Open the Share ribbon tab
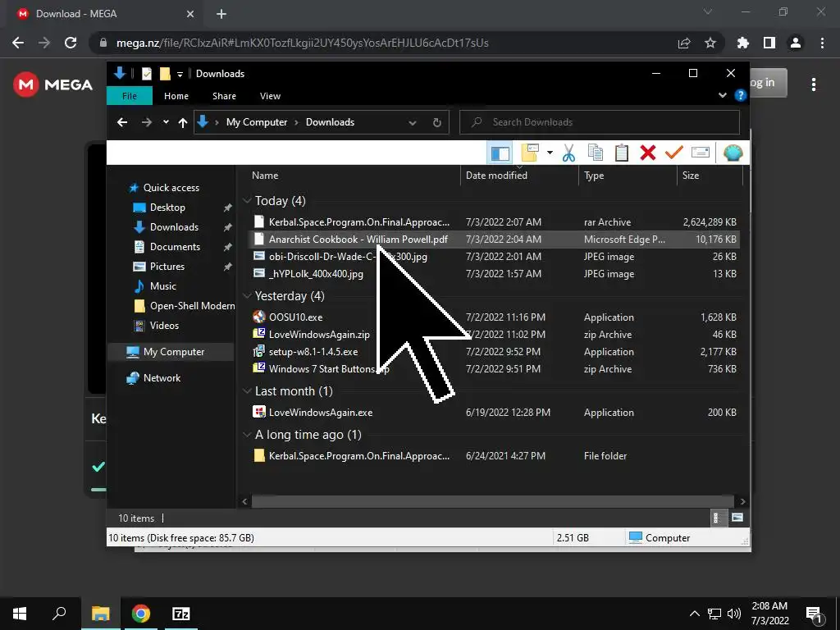 click(x=224, y=96)
